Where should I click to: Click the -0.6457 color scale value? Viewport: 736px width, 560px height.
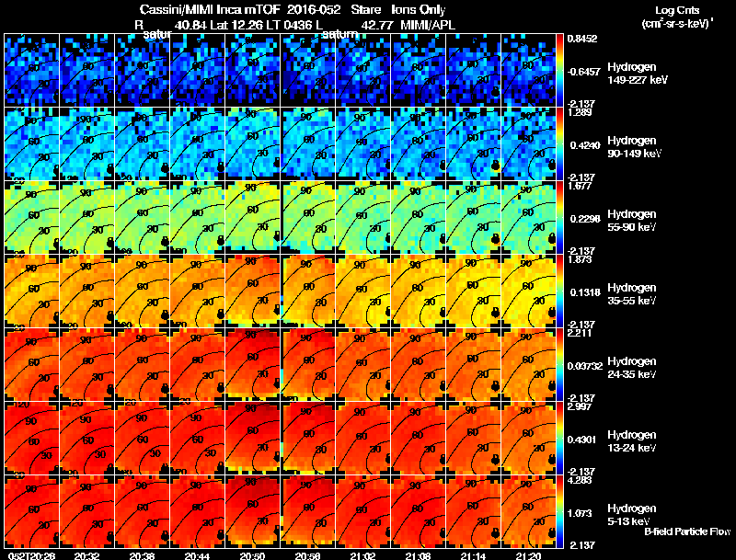point(583,72)
